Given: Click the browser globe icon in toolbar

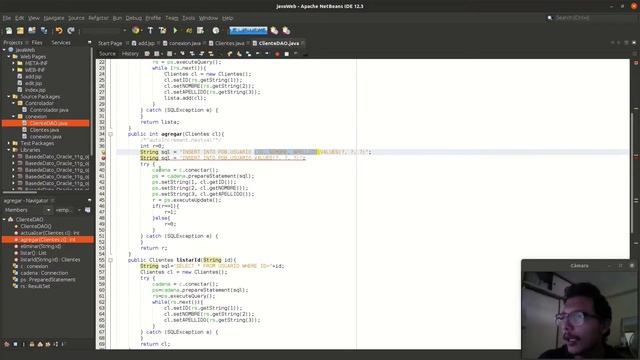Looking at the screenshot, I should (136, 31).
